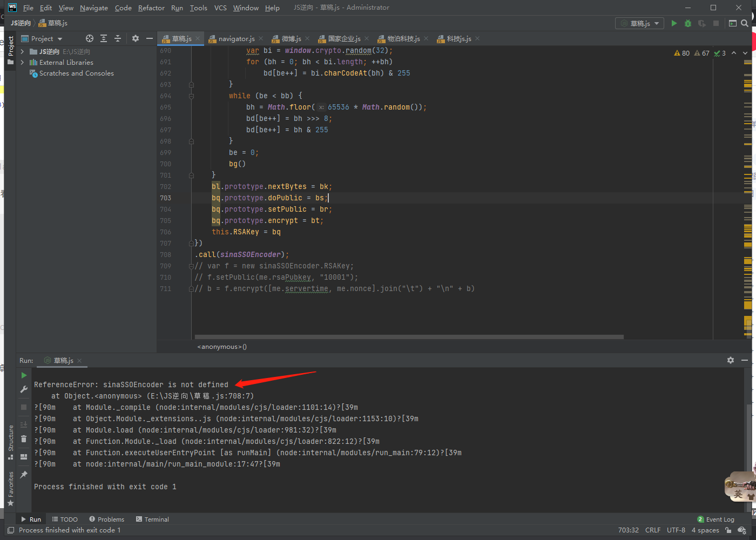
Task: Close the 草稿.js editor tab
Action: 198,38
